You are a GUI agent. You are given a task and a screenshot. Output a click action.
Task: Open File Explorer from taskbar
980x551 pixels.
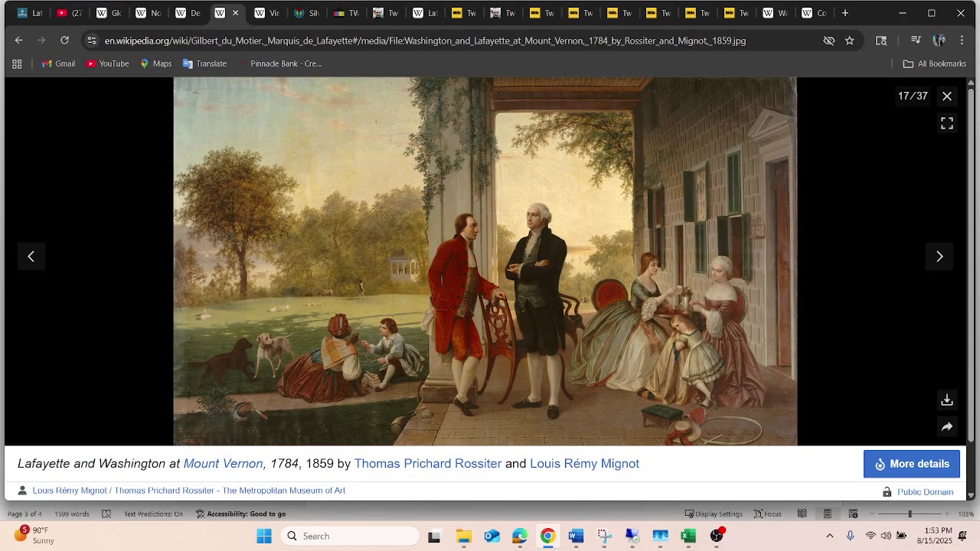463,536
